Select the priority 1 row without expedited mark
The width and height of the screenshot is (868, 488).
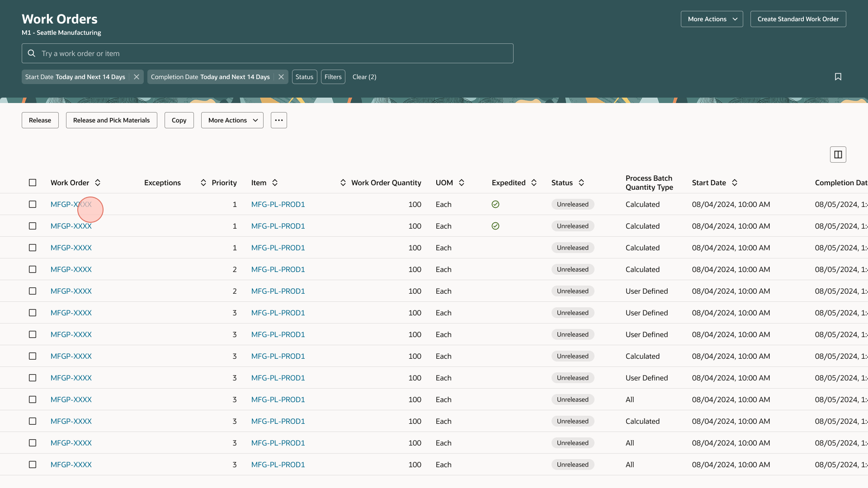tap(33, 248)
